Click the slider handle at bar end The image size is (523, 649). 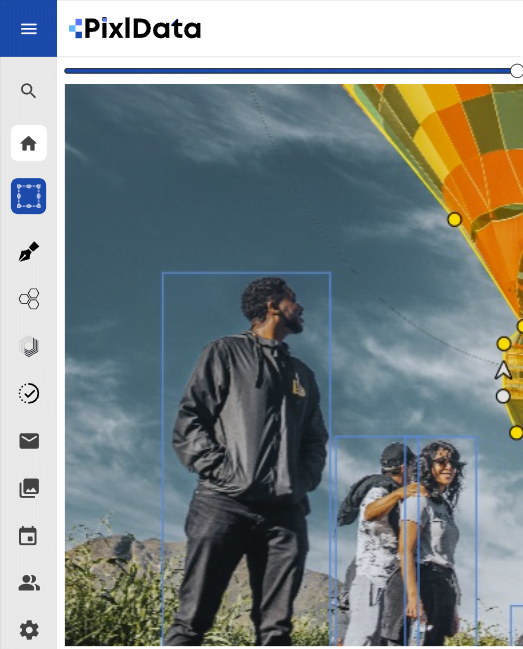tap(516, 71)
